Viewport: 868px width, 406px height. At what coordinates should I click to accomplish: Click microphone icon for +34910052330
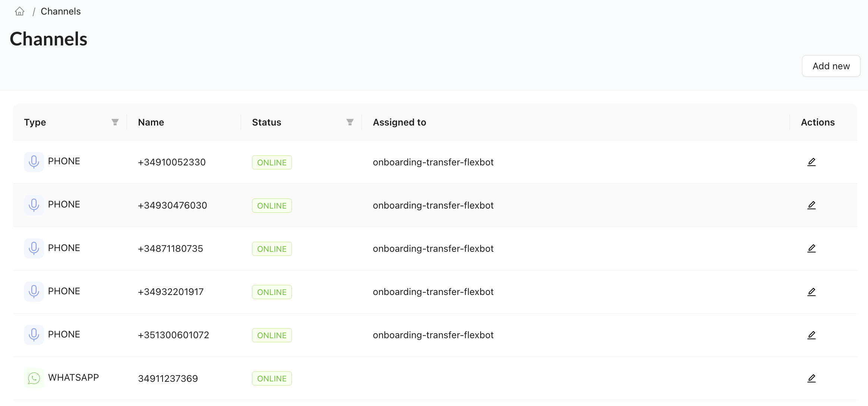(x=34, y=162)
